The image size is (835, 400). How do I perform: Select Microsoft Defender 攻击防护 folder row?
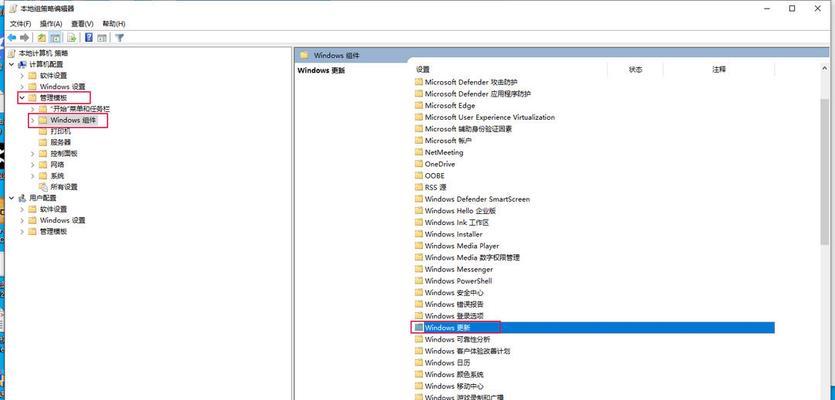tap(465, 82)
